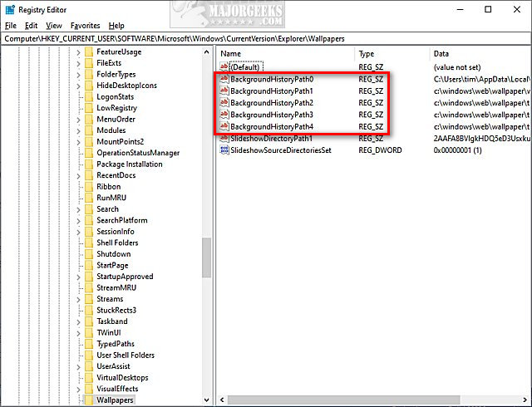Click the string icon of BackgroundHistoryPath1
Image resolution: width=532 pixels, height=407 pixels.
224,91
